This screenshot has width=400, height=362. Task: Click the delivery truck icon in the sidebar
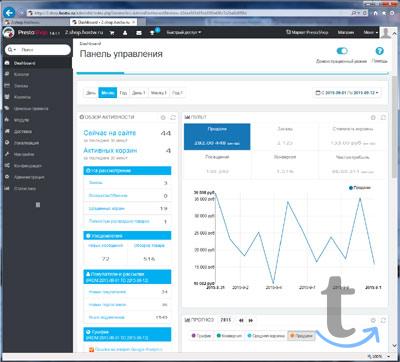pyautogui.click(x=7, y=131)
